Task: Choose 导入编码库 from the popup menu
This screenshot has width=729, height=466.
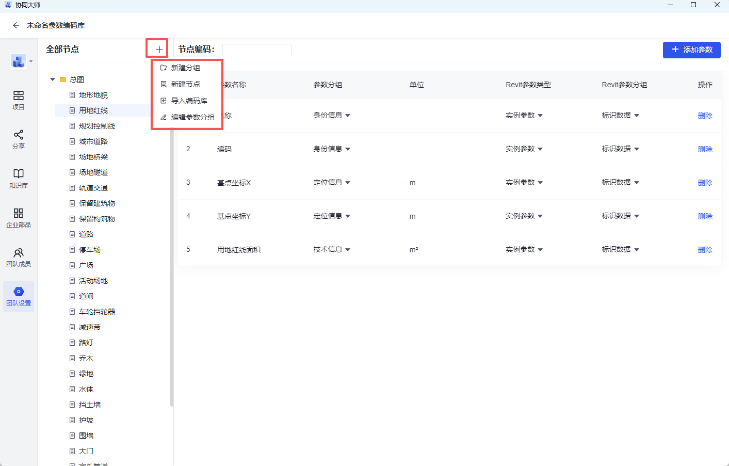Action: click(x=188, y=100)
